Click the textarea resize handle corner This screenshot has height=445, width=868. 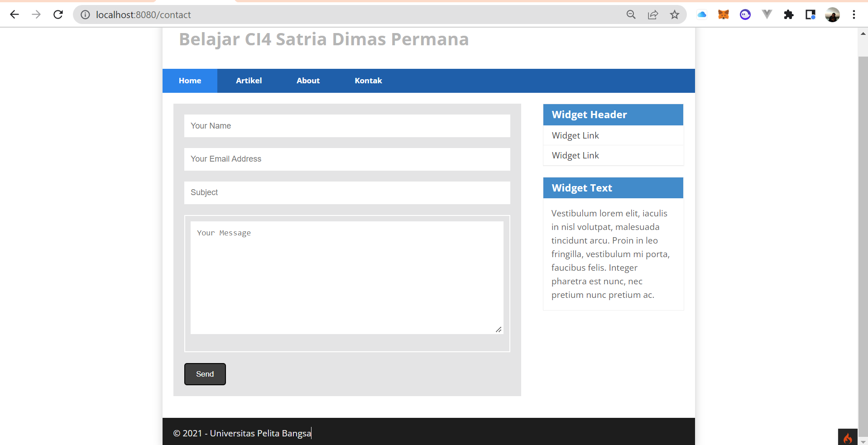point(499,330)
